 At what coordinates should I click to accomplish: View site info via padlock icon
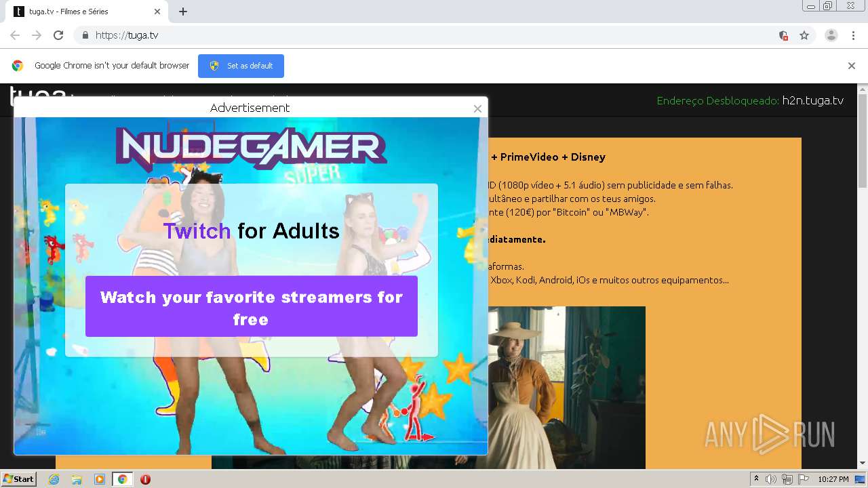coord(85,35)
